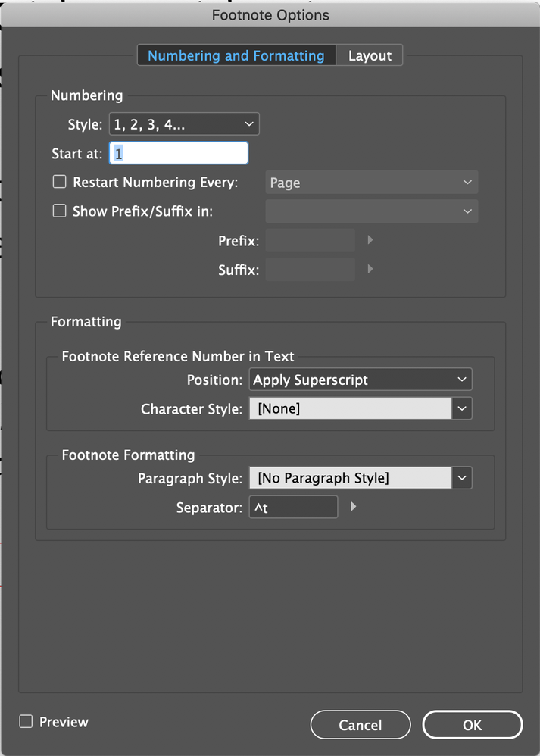The height and width of the screenshot is (756, 540).
Task: Switch to the Layout tab
Action: tap(370, 55)
